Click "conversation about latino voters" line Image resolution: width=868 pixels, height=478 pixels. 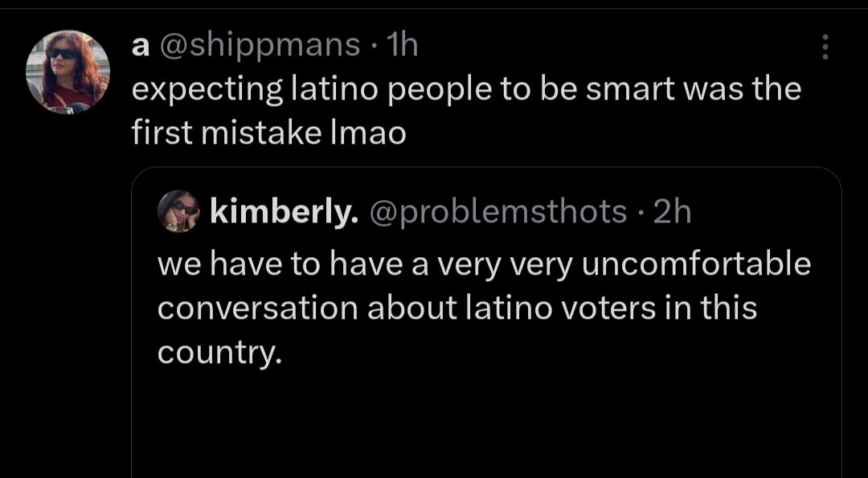[457, 308]
